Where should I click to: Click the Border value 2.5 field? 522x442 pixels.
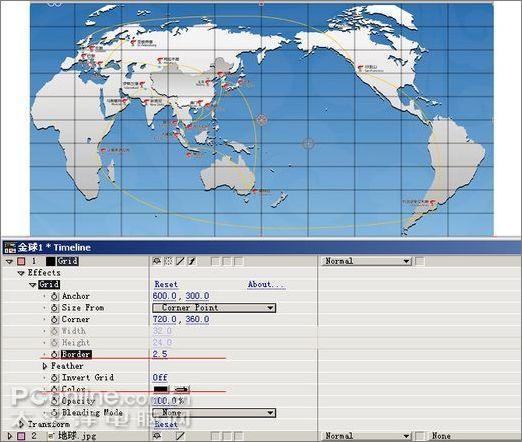pos(160,354)
